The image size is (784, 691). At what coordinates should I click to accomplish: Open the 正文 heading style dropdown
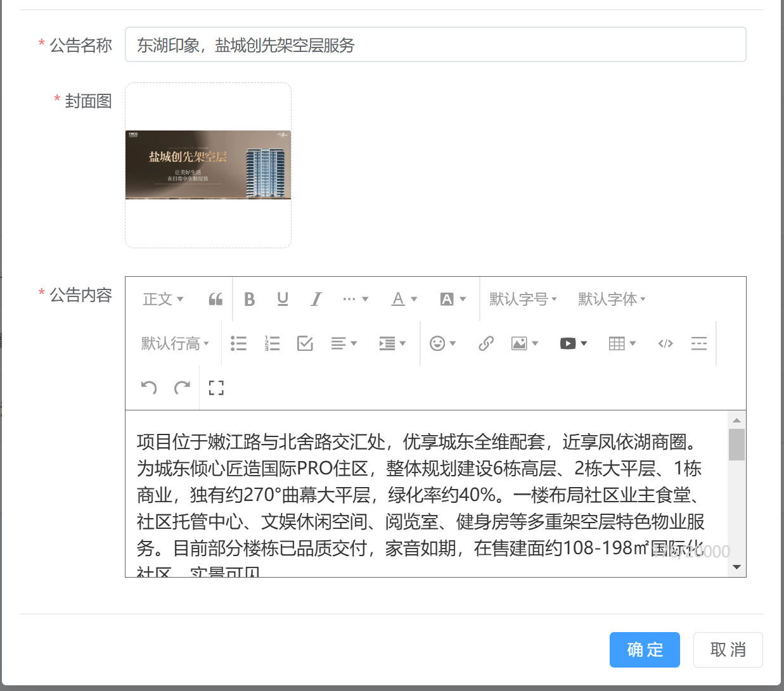163,299
